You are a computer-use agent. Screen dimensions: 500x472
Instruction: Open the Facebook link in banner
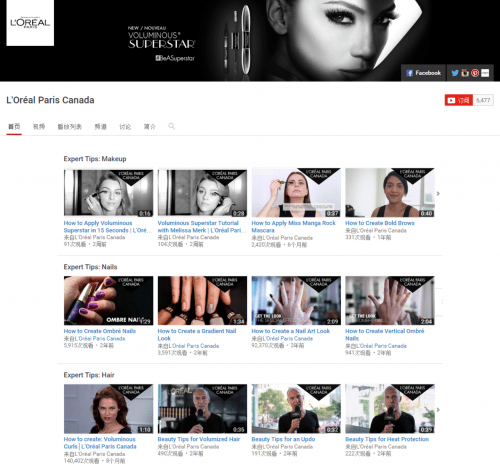(423, 73)
